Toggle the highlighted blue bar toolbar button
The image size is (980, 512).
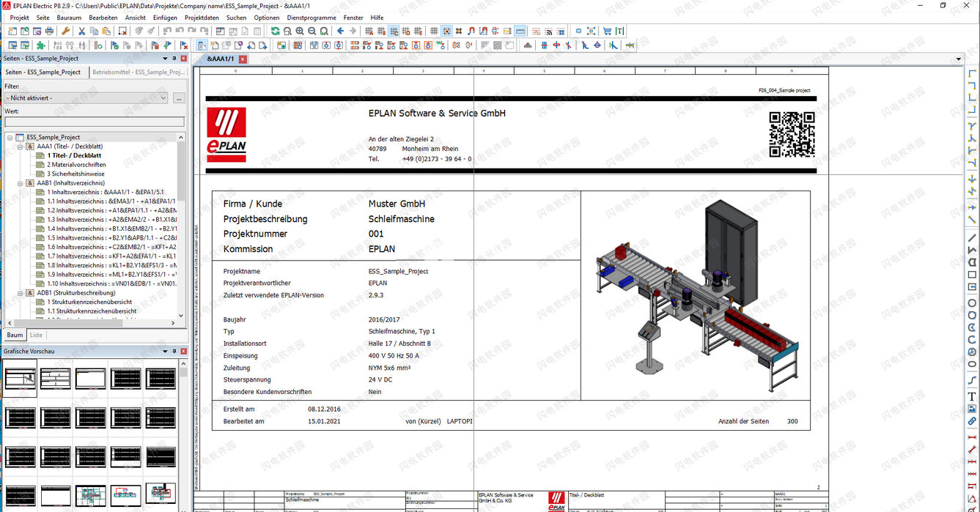point(520,31)
